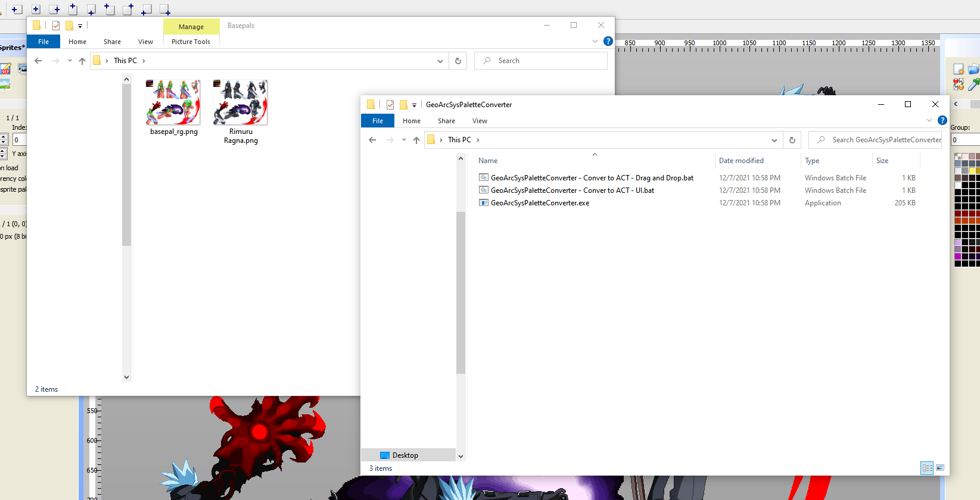Go up one level in GeoArcSysPaletteConverter window

[x=416, y=140]
